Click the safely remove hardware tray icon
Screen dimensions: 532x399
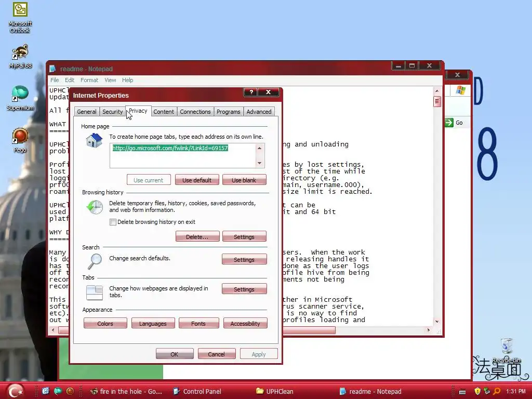(x=487, y=392)
